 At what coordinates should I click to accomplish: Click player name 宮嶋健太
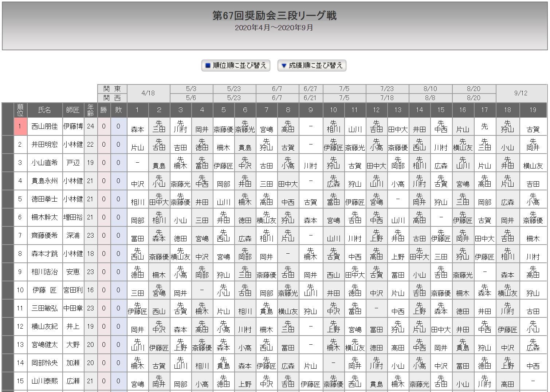pos(44,345)
